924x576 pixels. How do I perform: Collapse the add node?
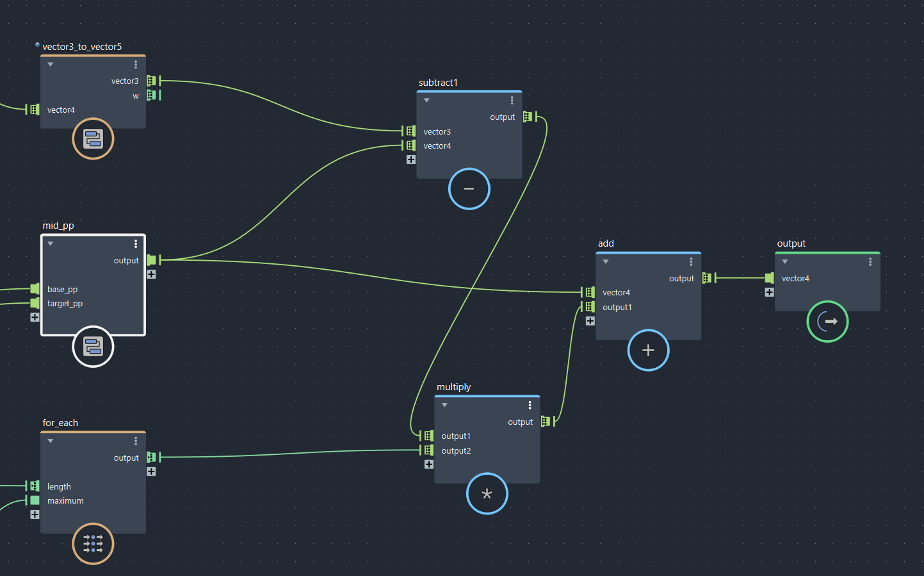coord(606,262)
